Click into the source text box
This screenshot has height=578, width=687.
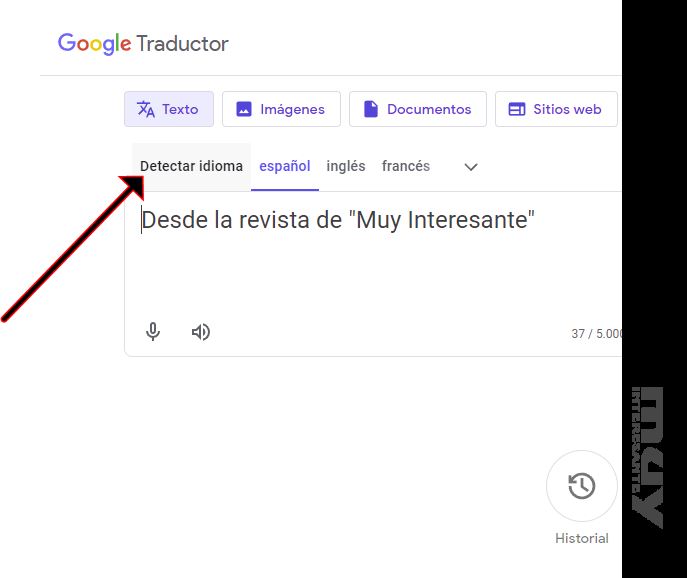[370, 260]
